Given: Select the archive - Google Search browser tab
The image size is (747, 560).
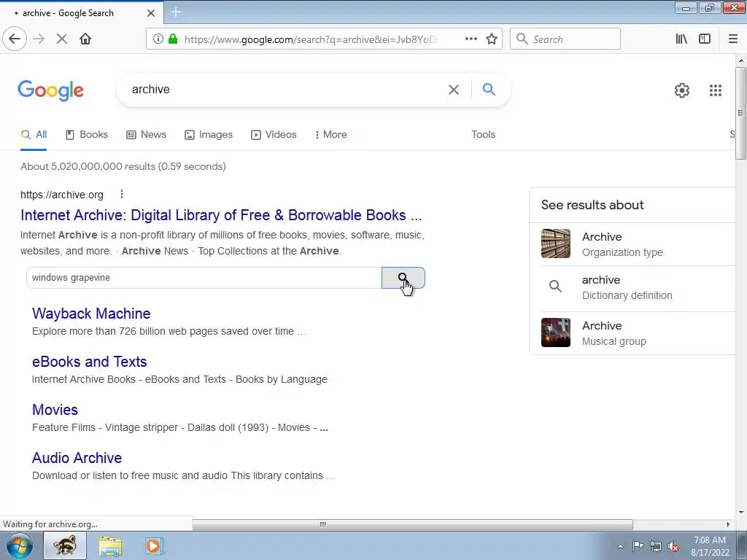Looking at the screenshot, I should [81, 13].
